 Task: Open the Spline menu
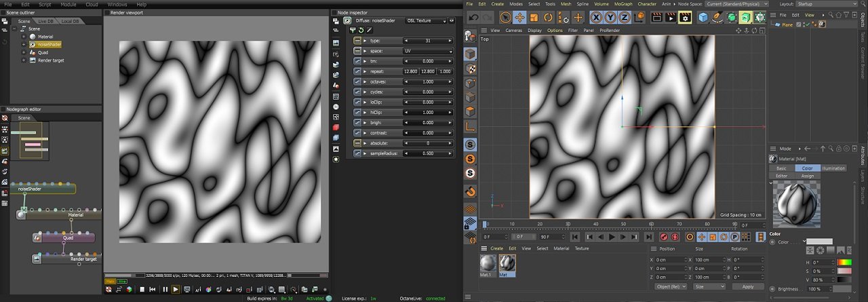(x=583, y=3)
